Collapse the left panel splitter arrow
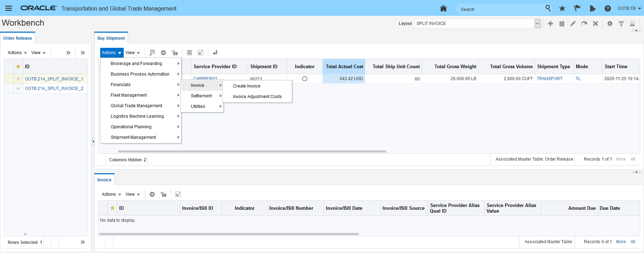This screenshot has height=253, width=644. pyautogui.click(x=93, y=141)
